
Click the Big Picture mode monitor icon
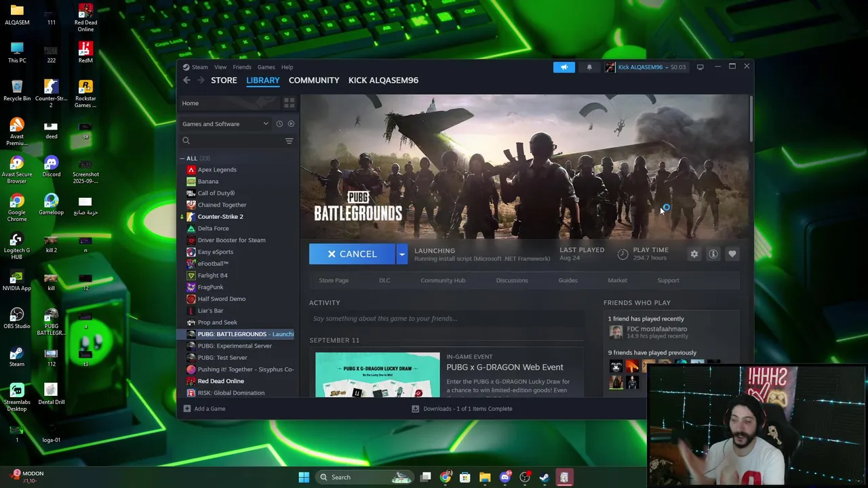[700, 67]
